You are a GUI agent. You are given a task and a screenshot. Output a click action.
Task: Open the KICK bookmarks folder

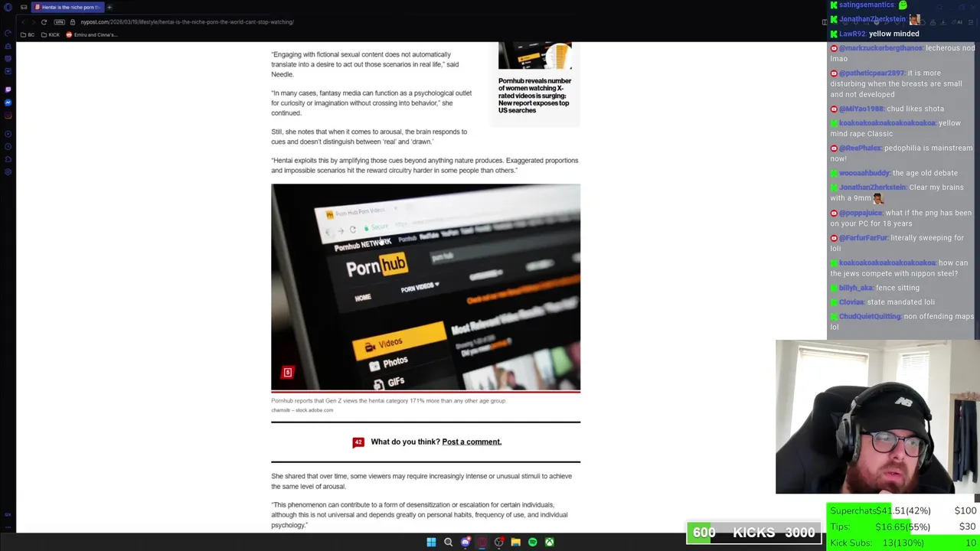pyautogui.click(x=51, y=35)
